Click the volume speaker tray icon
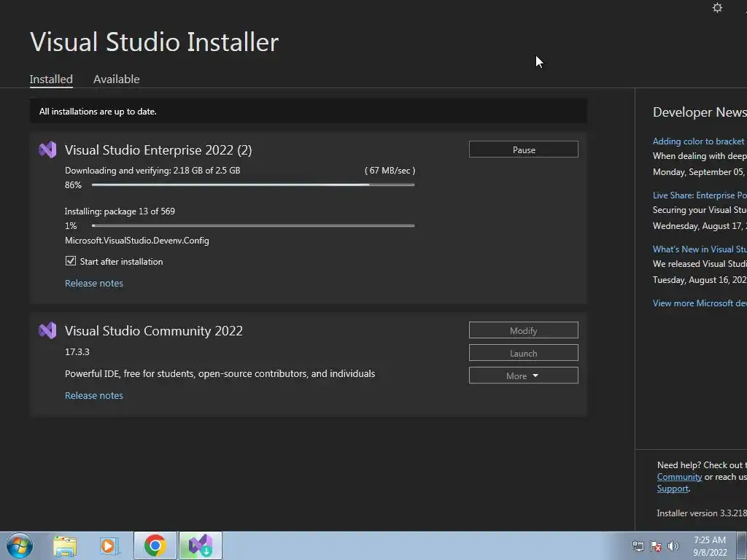 point(673,546)
